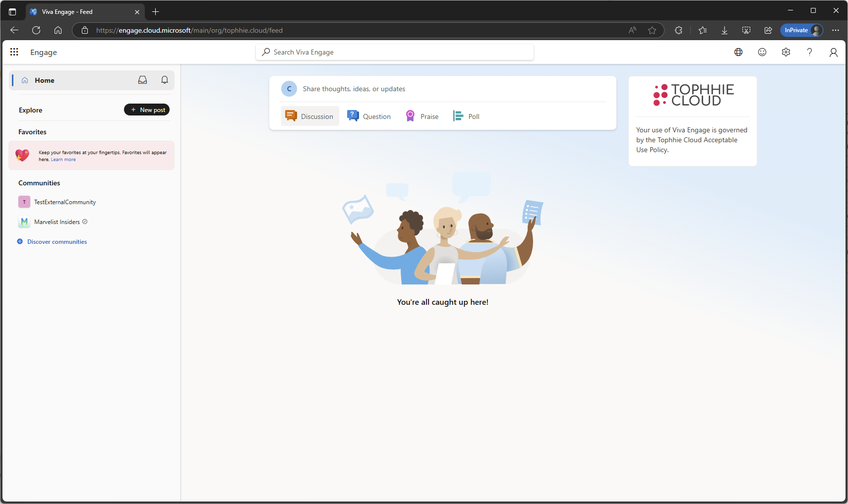Open browser settings and more menu

(836, 30)
